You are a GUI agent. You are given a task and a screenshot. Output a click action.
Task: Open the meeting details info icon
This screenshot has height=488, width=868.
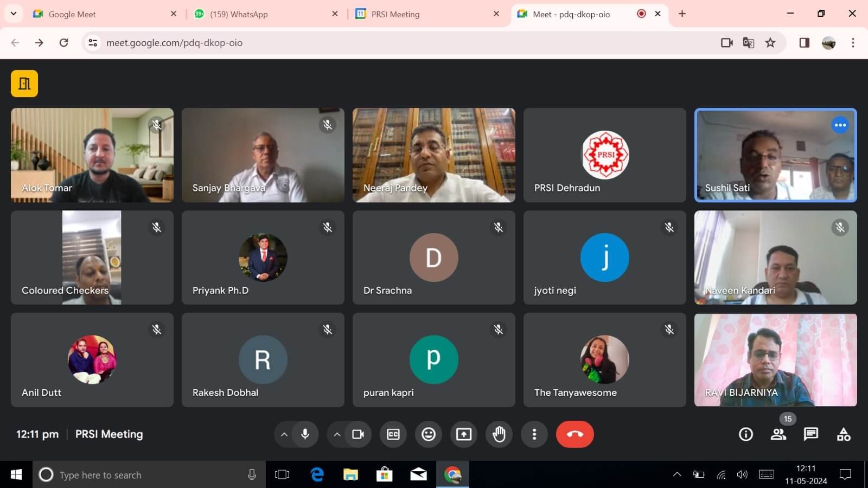(x=746, y=434)
